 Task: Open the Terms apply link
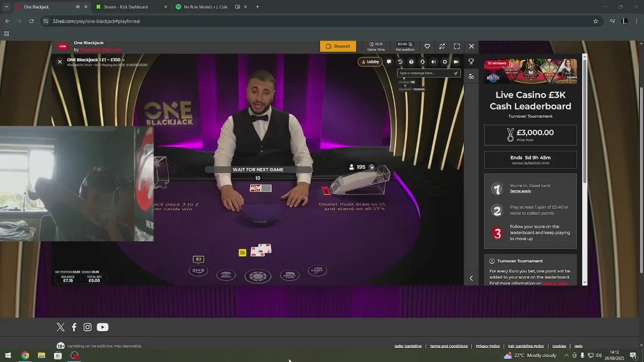pos(520,191)
